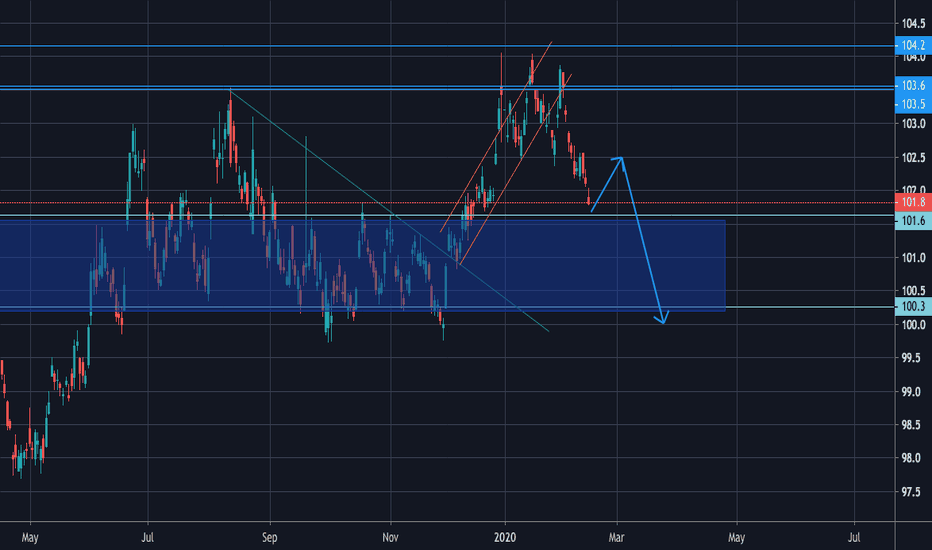This screenshot has width=932, height=550.
Task: Click the Nov time axis label
Action: pos(390,538)
